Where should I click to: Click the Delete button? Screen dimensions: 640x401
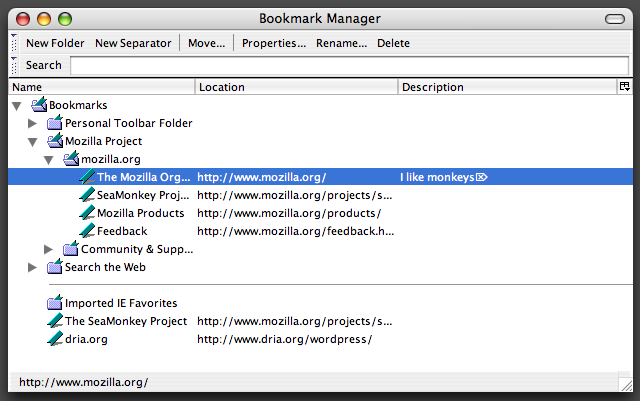(393, 43)
